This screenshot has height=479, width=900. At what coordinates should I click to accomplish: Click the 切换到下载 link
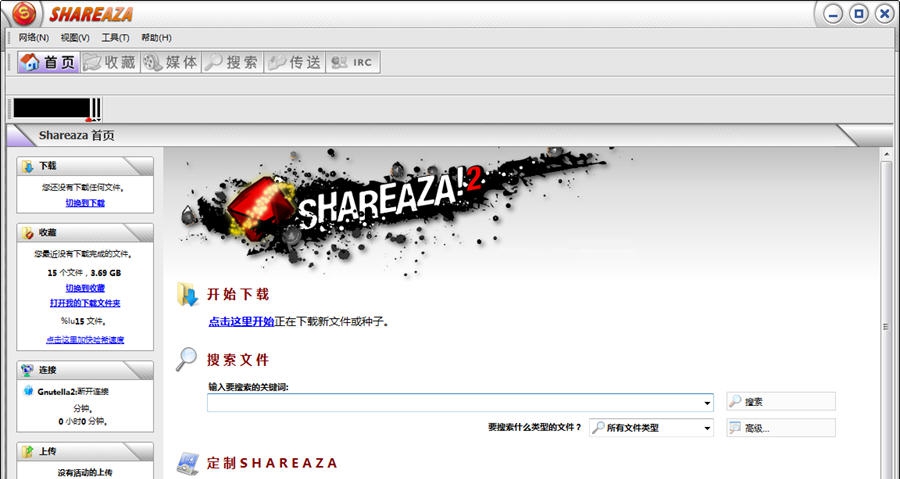[x=85, y=203]
